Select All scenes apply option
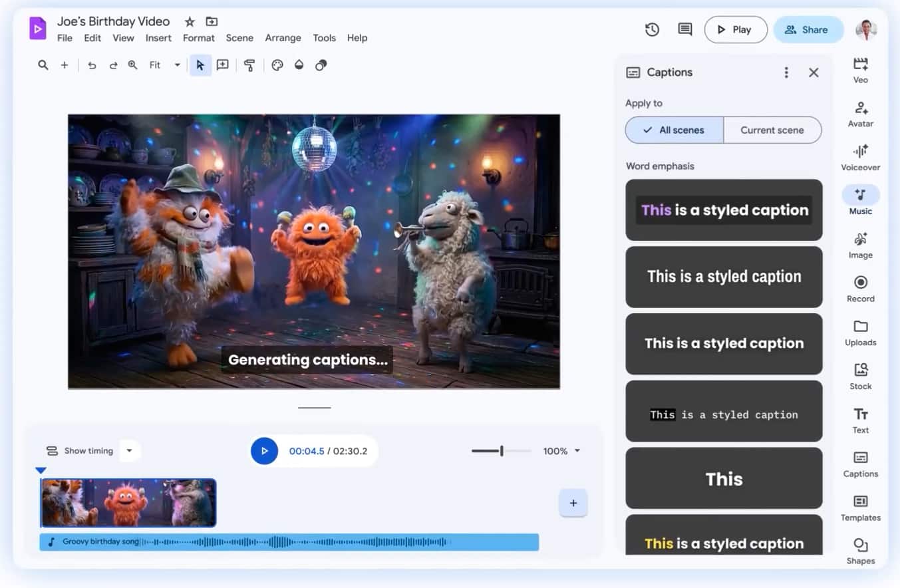 click(x=674, y=130)
